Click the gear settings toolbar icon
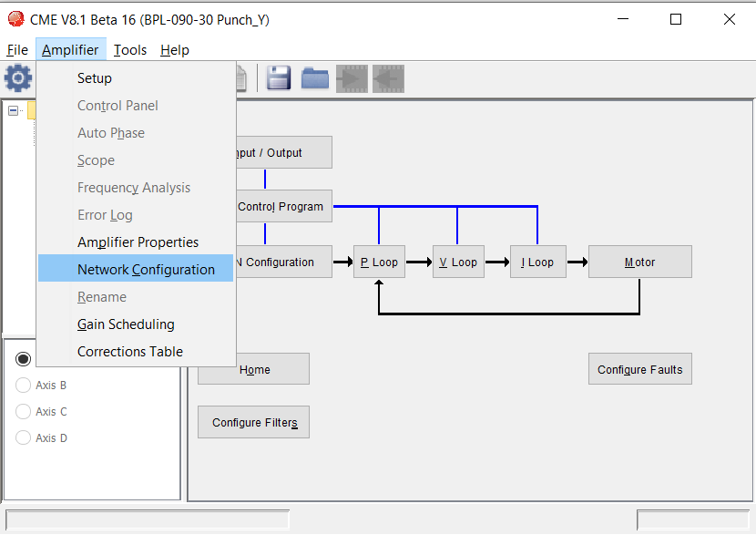The image size is (756, 535). 18,78
